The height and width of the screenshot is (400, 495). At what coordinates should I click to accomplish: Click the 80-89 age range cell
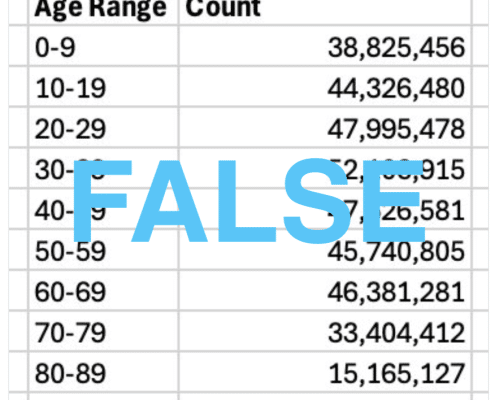pos(104,372)
